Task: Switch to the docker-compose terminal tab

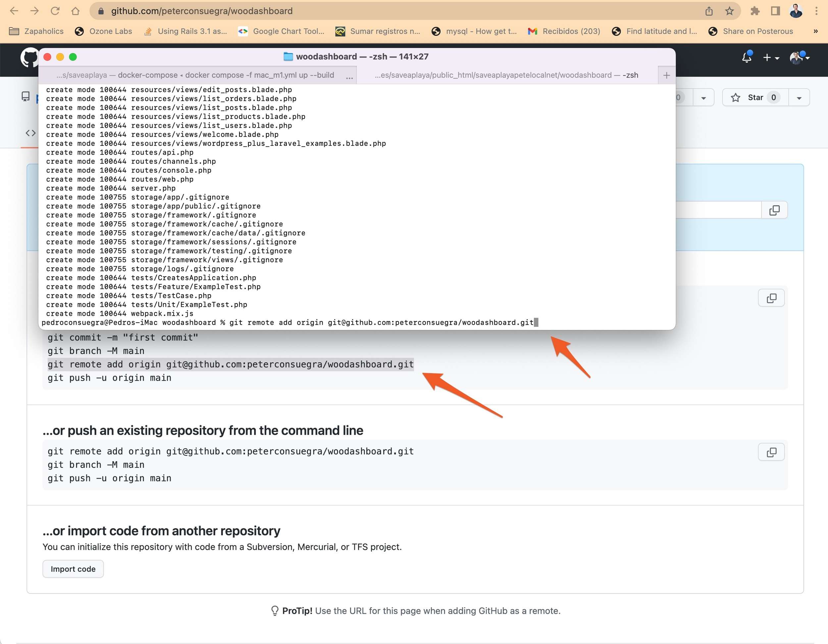Action: coord(195,75)
